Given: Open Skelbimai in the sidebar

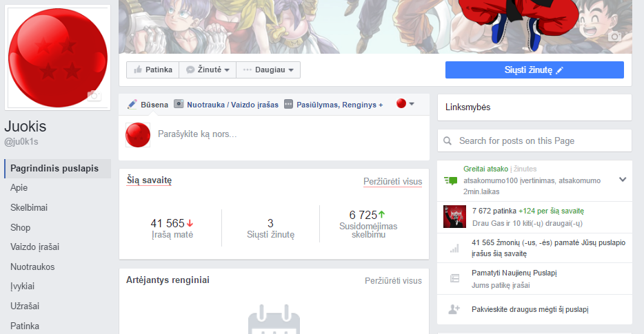Looking at the screenshot, I should pos(29,207).
